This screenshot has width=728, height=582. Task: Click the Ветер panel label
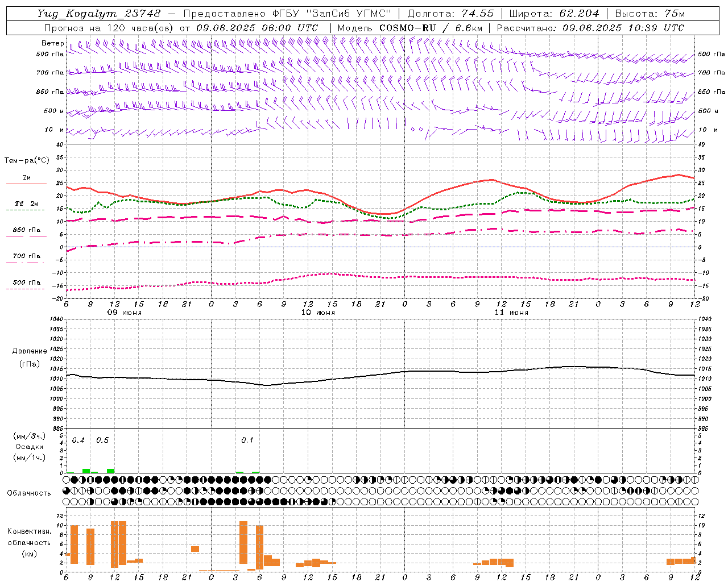pos(52,43)
